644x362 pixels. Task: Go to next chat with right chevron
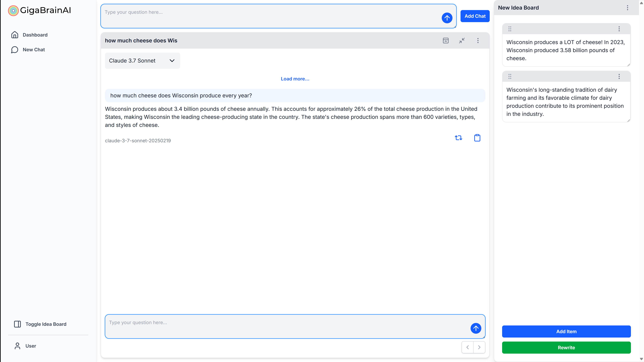click(x=479, y=347)
